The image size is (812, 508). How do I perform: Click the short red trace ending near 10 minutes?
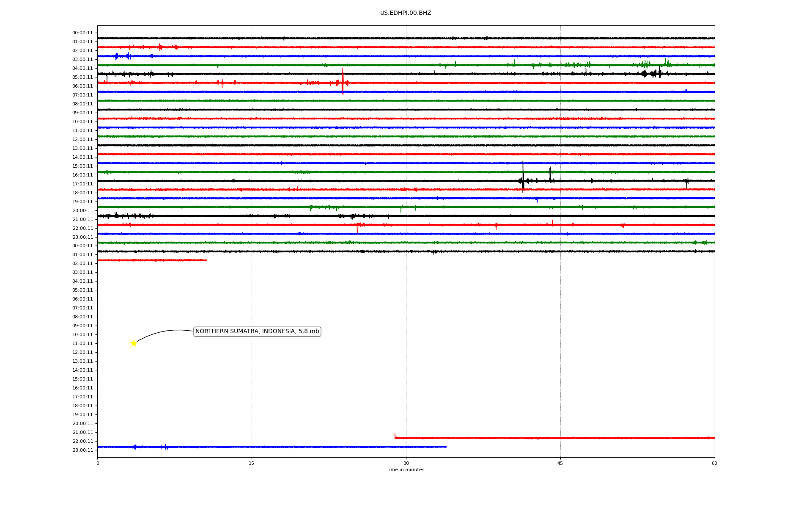pos(152,260)
